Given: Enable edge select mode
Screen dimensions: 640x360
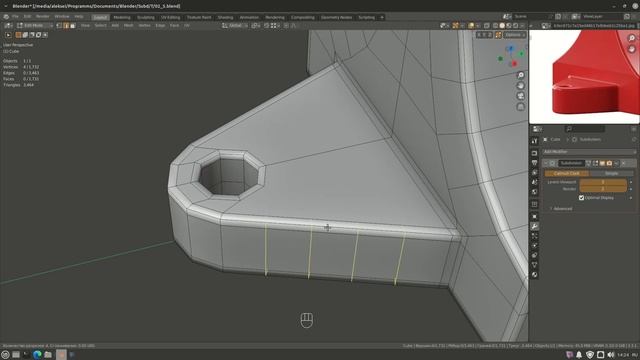Looking at the screenshot, I should click(x=66, y=25).
